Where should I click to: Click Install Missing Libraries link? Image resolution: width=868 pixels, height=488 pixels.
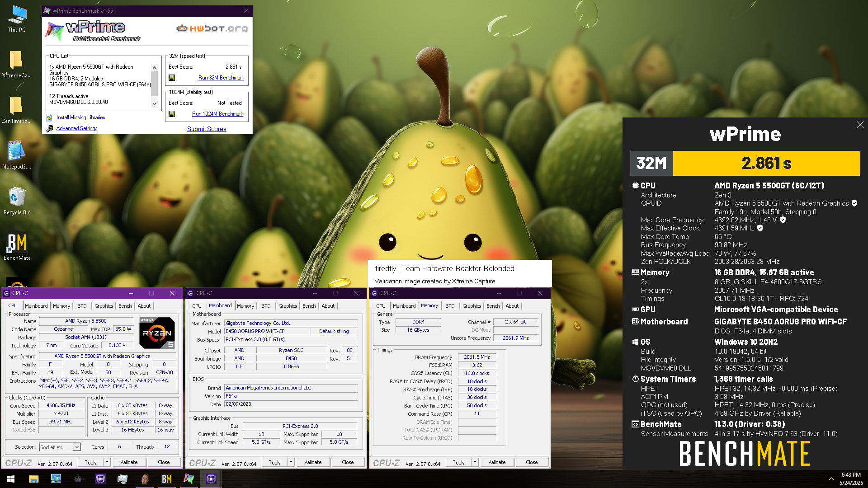(x=80, y=117)
